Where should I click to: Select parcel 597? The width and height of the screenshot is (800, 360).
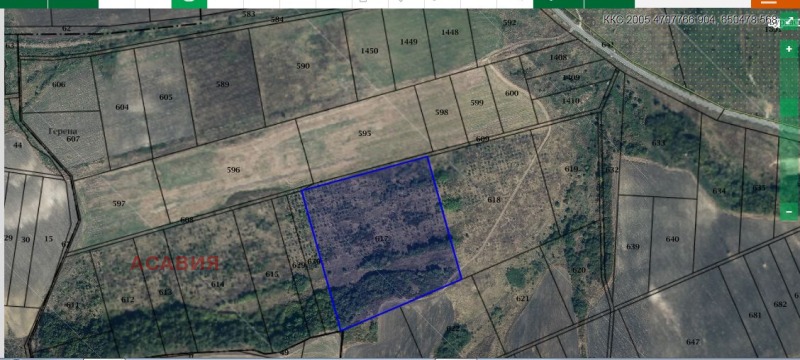tap(119, 203)
